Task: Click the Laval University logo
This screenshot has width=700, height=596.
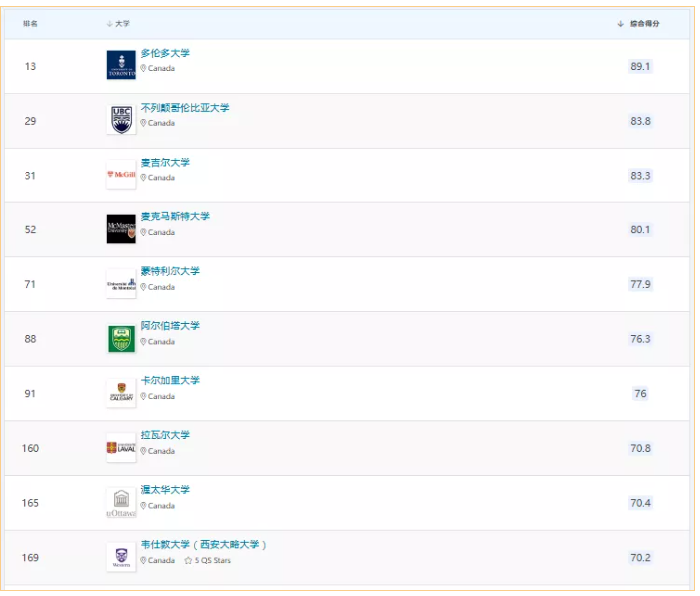Action: tap(121, 448)
